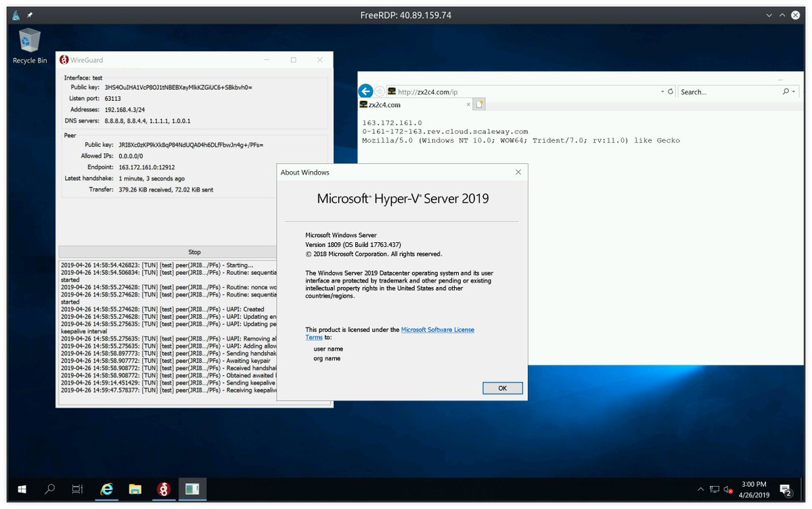
Task: Click the log line Awaiting keypair
Action: tap(166, 361)
